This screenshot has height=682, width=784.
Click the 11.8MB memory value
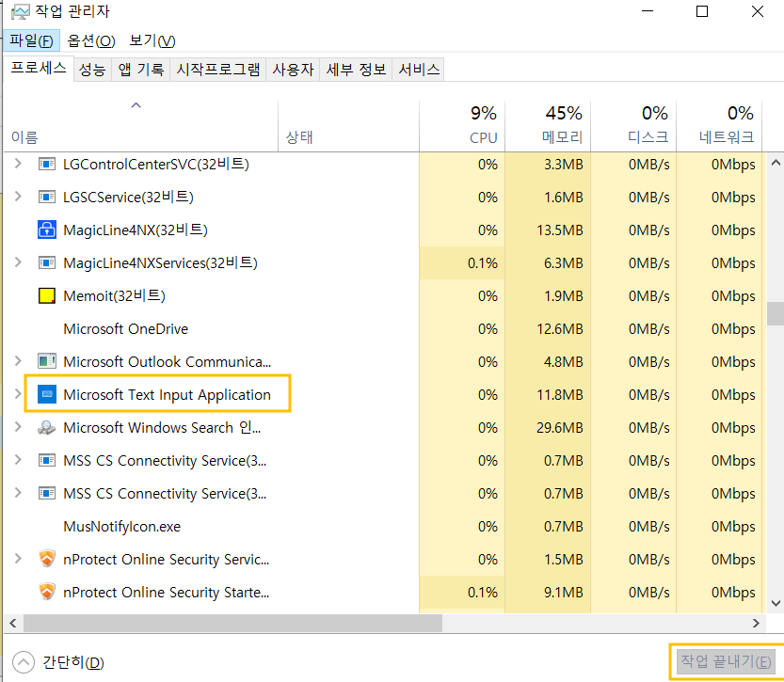click(559, 395)
